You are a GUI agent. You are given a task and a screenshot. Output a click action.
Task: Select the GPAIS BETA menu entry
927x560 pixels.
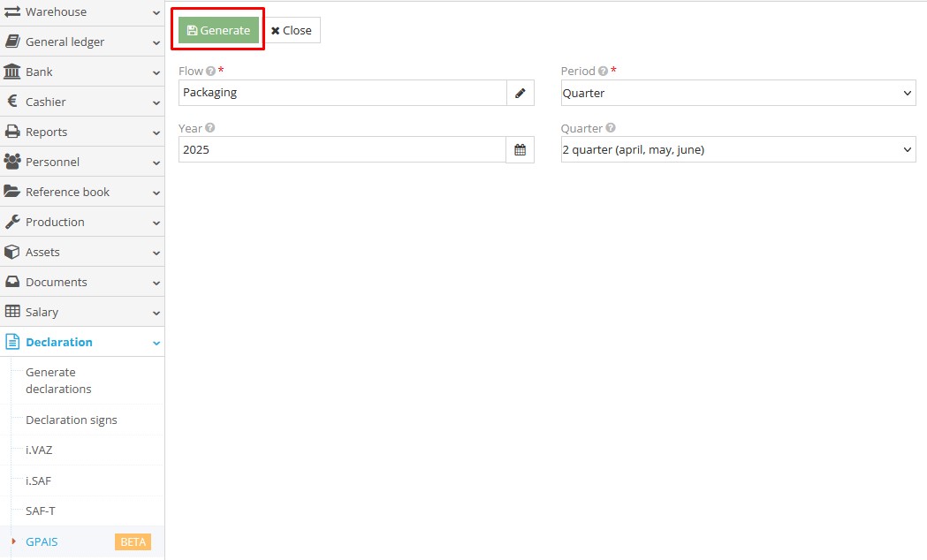click(41, 541)
